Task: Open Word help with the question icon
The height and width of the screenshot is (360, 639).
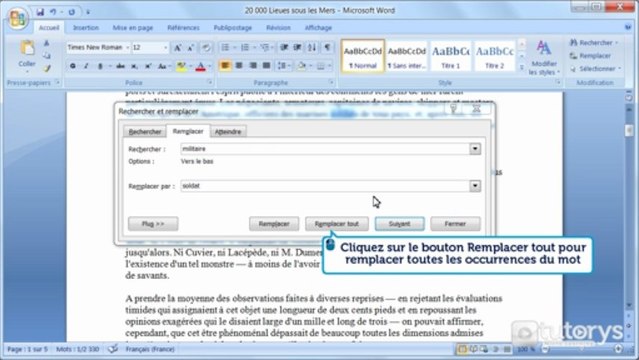Action: coord(628,27)
